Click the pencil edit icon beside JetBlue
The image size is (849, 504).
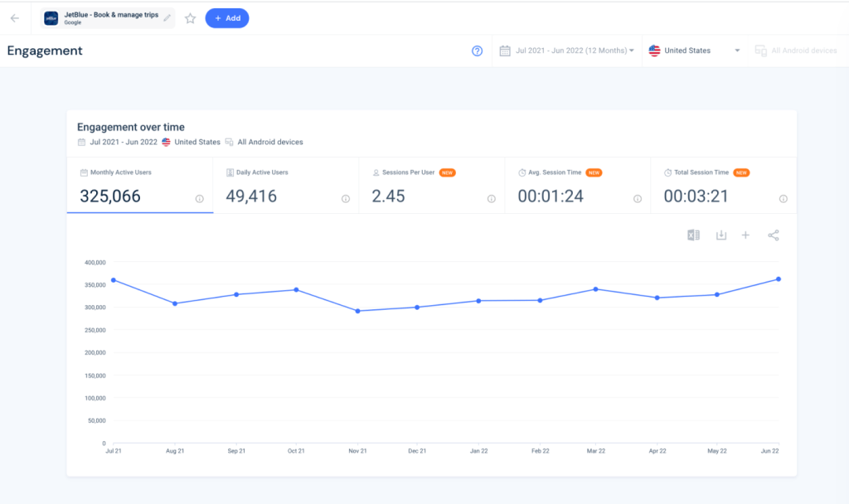click(x=167, y=18)
